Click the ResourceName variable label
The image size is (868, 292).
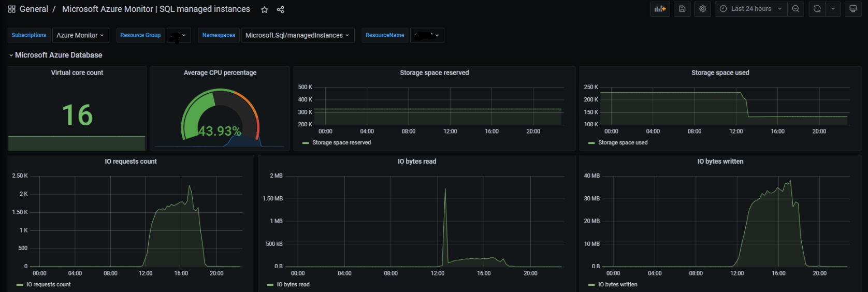click(x=385, y=35)
